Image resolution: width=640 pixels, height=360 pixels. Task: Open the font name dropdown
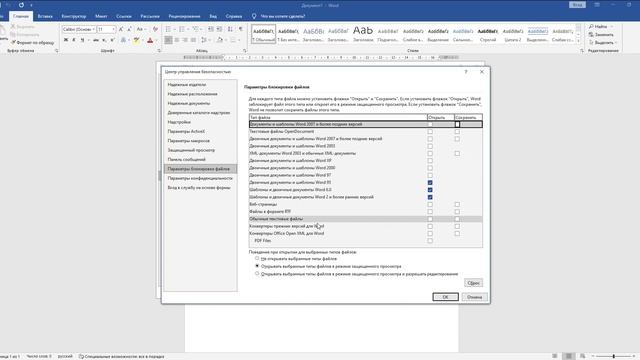(x=93, y=29)
